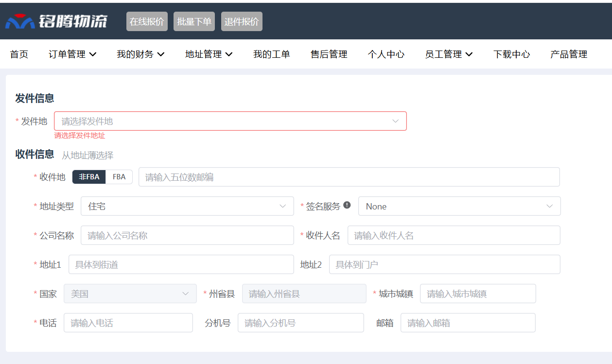This screenshot has width=612, height=364.
Task: Select 非FBA option
Action: tap(89, 177)
